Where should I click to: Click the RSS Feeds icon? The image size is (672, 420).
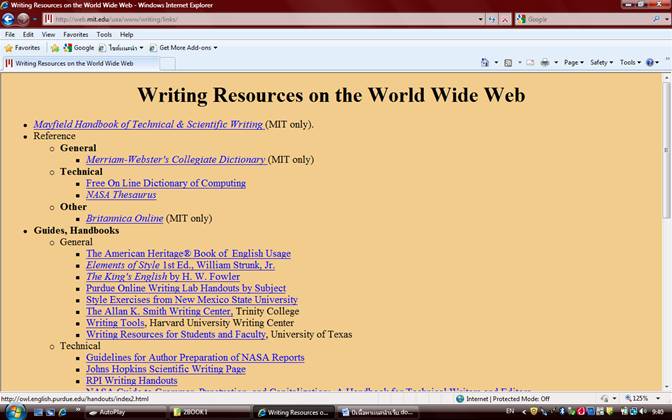pos(508,63)
